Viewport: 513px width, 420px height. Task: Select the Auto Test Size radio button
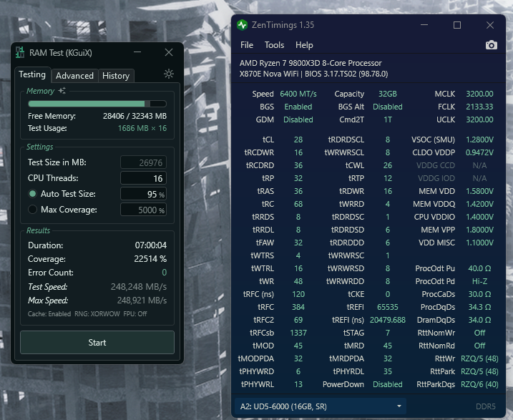click(x=32, y=194)
